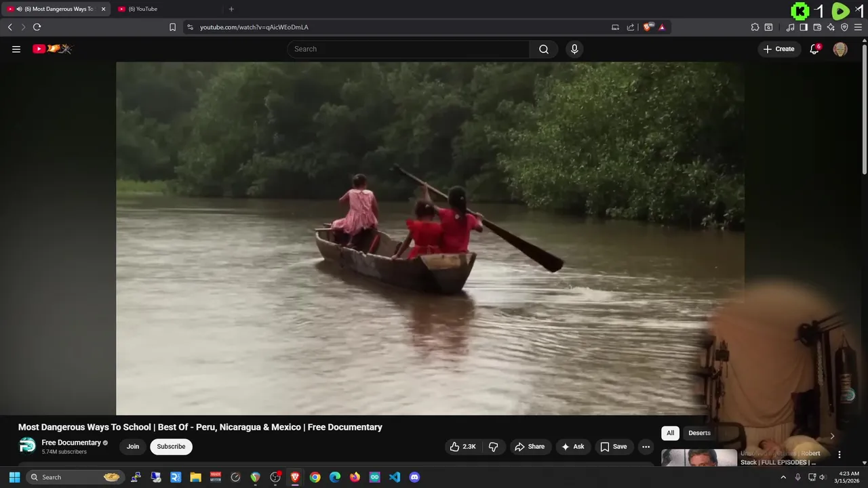Image resolution: width=868 pixels, height=488 pixels.
Task: Select the Deserts filter chip
Action: 699,433
